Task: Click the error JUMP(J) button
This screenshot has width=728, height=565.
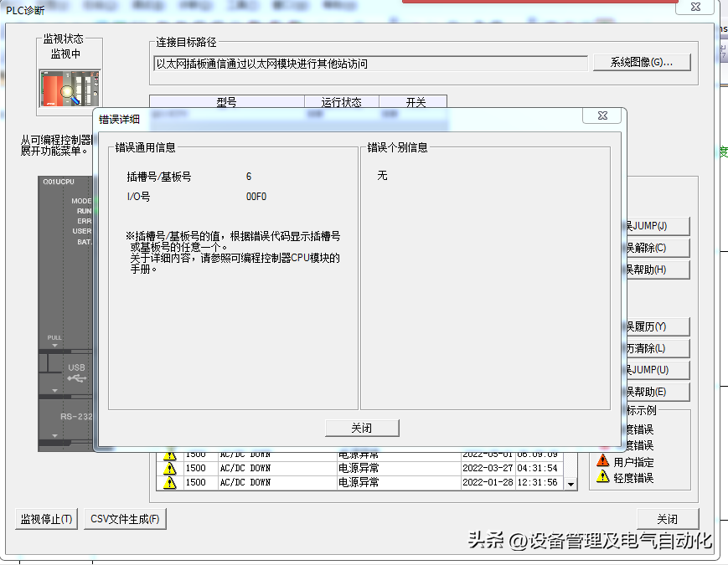Action: [657, 226]
